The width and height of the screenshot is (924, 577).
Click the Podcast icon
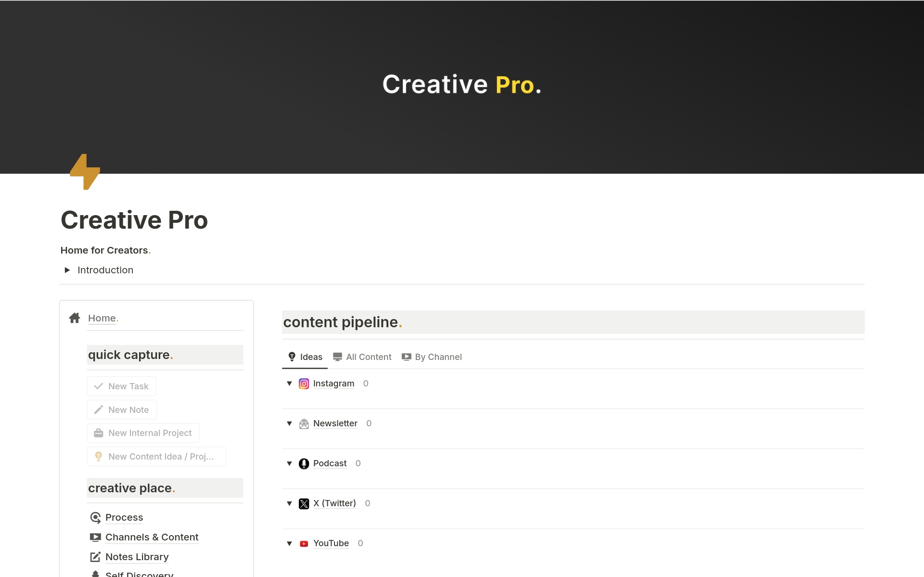point(305,463)
